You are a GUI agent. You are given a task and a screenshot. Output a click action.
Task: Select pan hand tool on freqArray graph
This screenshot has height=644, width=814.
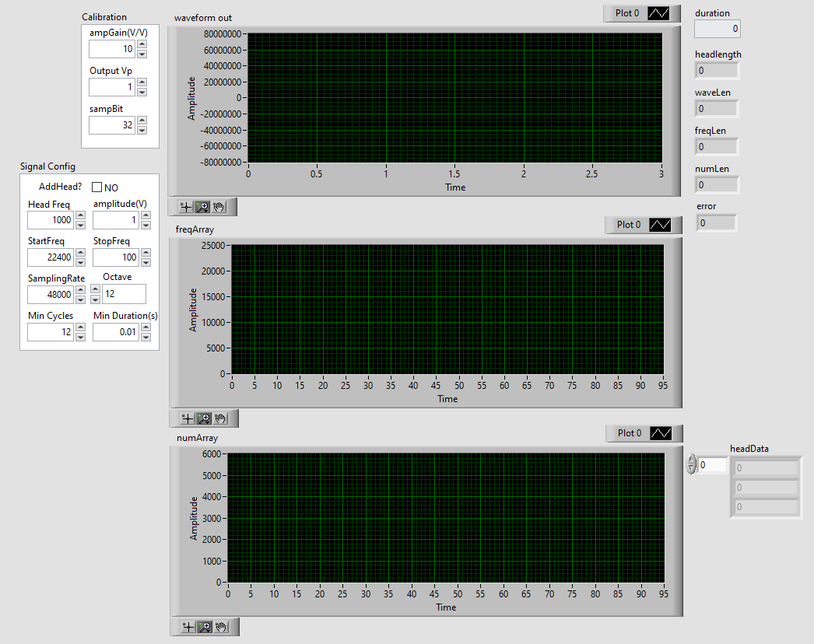[x=221, y=418]
